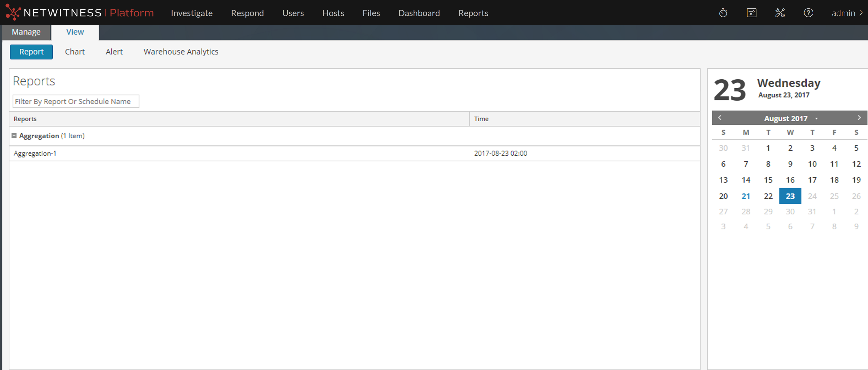Open the admin tools wrench icon
Viewport: 868px width, 370px height.
click(780, 13)
